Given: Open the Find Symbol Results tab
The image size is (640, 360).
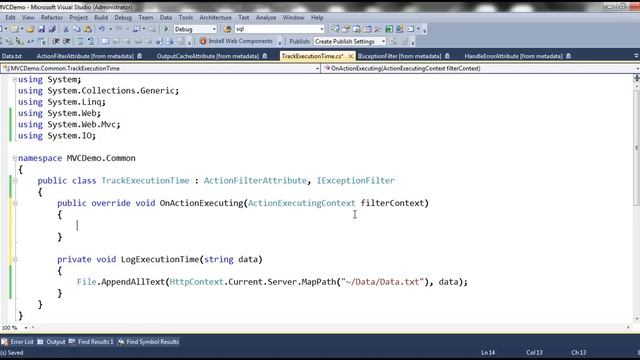Looking at the screenshot, I should tap(149, 342).
